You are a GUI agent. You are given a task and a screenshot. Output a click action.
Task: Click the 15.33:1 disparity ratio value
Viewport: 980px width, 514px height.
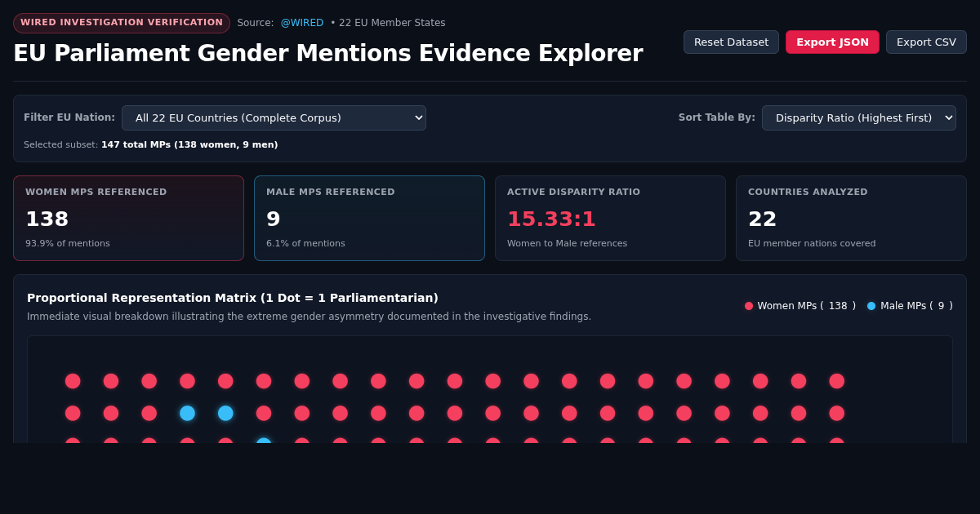click(x=551, y=219)
